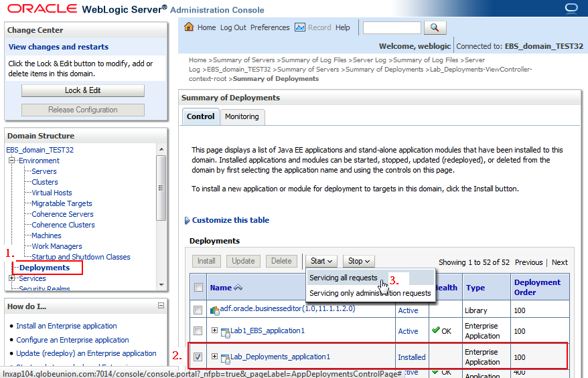Viewport: 588px width, 378px height.
Task: Open Clusters in Domain Structure tree
Action: [x=45, y=182]
